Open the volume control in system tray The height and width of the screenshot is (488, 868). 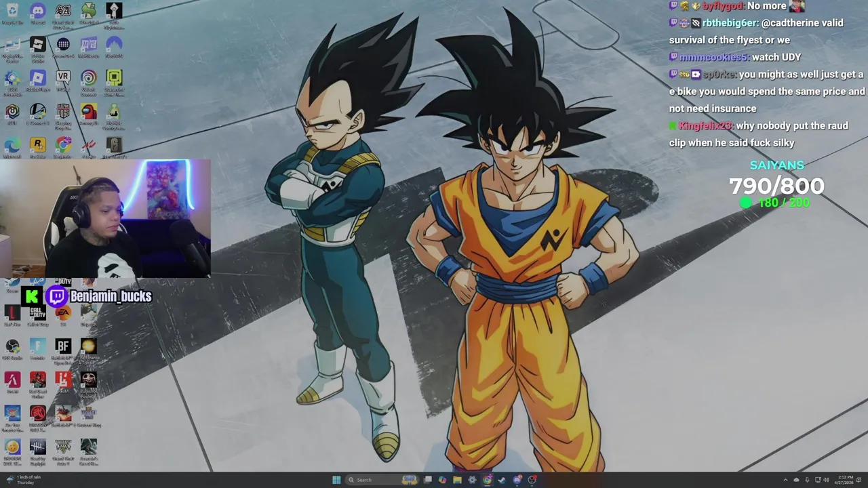(826, 480)
